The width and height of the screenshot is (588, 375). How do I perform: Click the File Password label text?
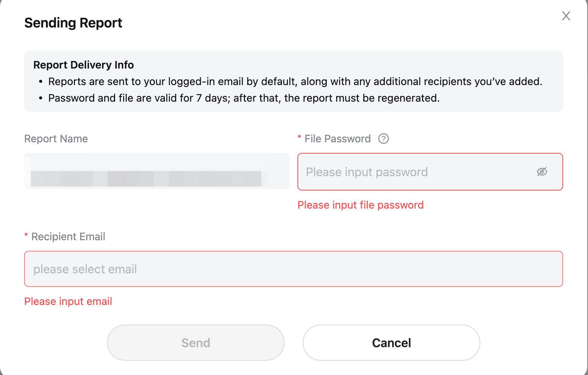[337, 139]
